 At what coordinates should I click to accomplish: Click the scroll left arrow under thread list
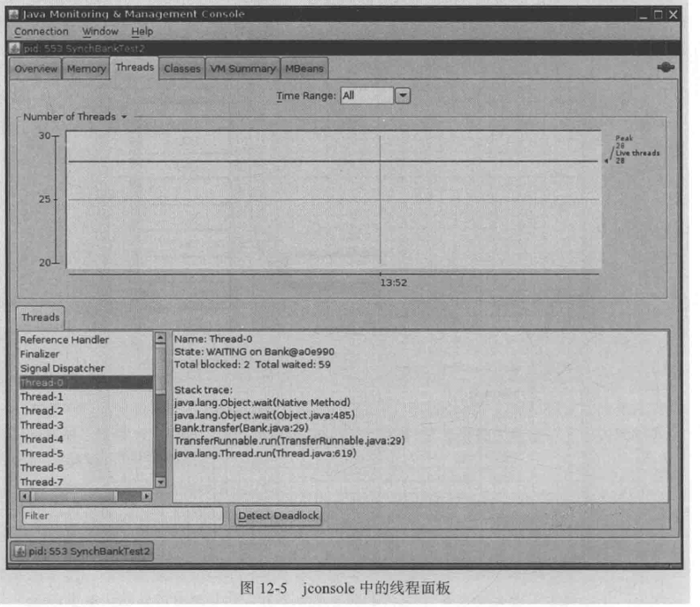click(x=25, y=496)
